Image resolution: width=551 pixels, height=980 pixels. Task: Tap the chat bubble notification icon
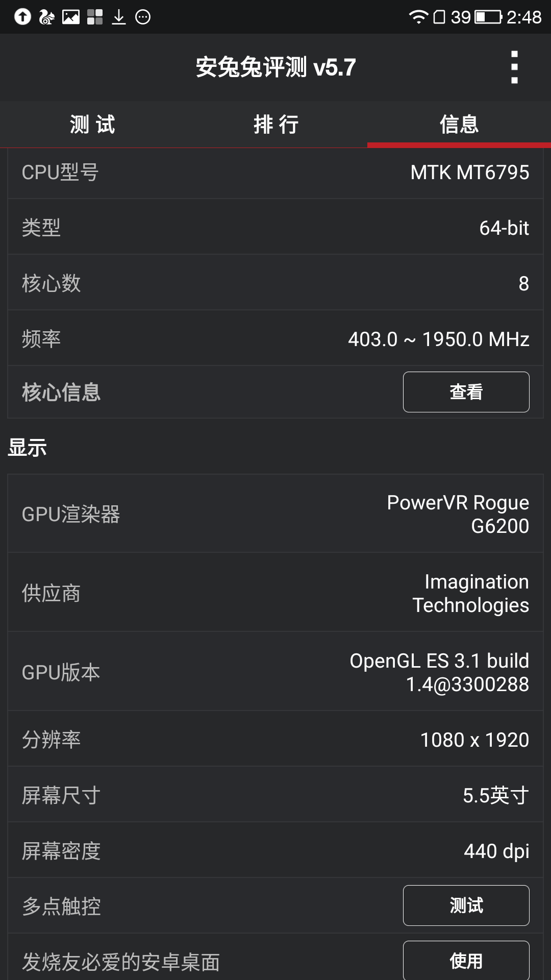click(x=143, y=17)
